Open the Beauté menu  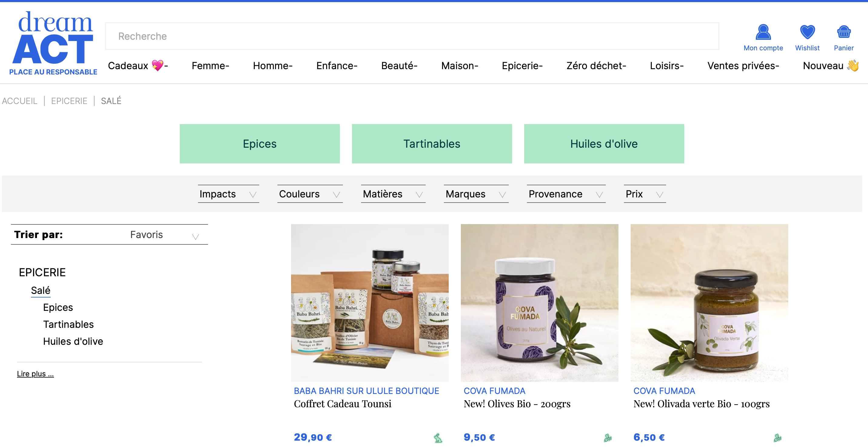pyautogui.click(x=399, y=66)
